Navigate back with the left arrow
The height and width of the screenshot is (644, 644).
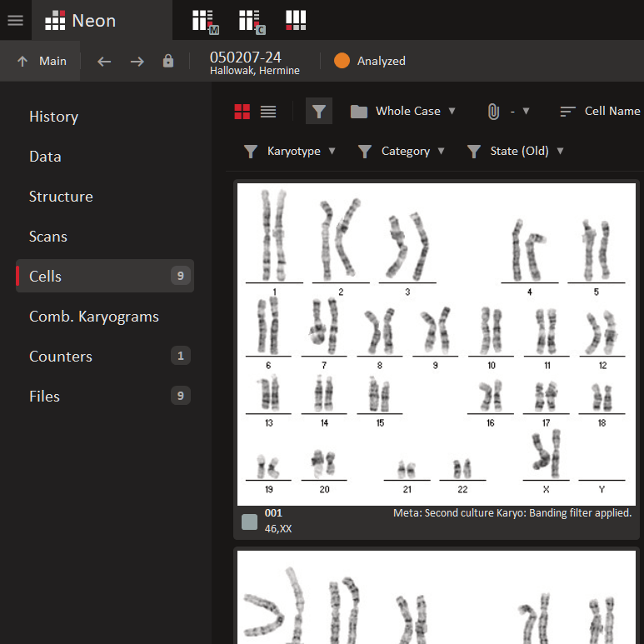(x=104, y=61)
